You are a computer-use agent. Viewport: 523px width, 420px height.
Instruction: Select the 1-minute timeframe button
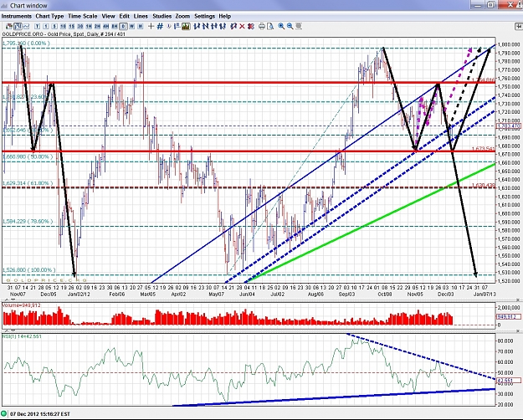tap(46, 26)
